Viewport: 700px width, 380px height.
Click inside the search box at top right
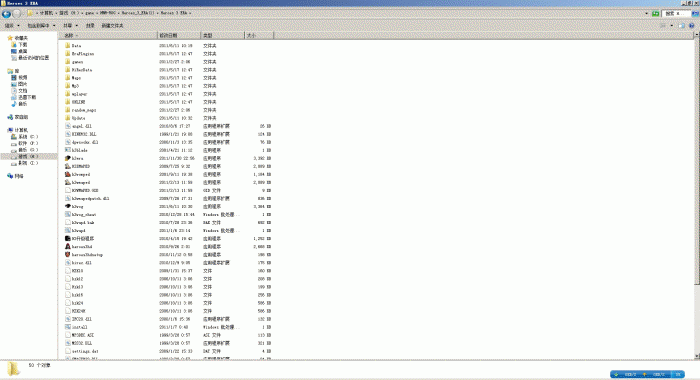[675, 13]
